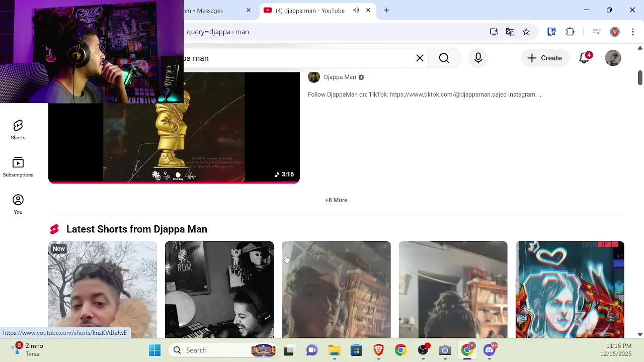Open Subscriptions in the YouTube sidebar
The height and width of the screenshot is (362, 644).
[x=18, y=167]
